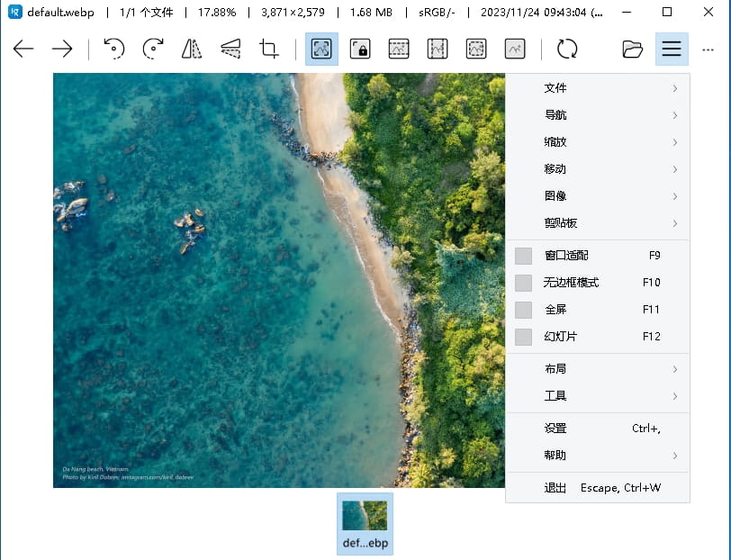Toggle 幻灯片 checkbox

point(524,337)
